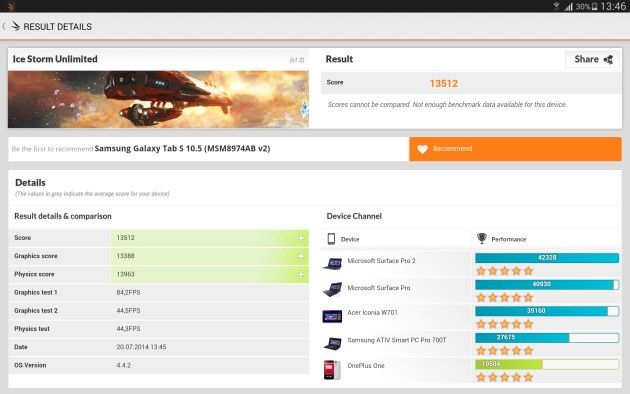Expand the Physics score row plus sign

coord(301,274)
